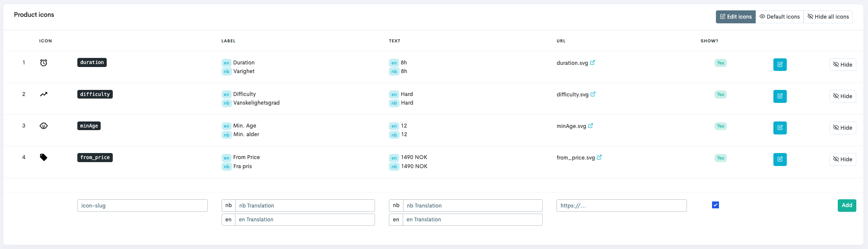Click the edit icon for minAge row
Viewport: 868px width, 249px height.
point(779,128)
